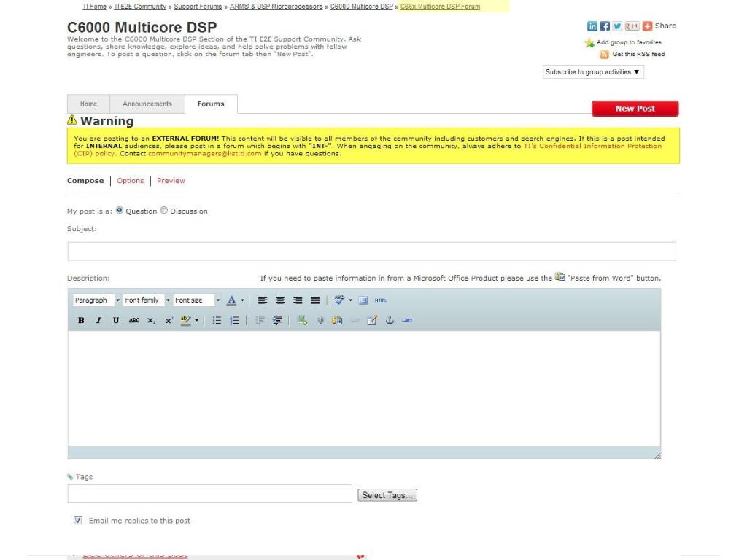Toggle underline formatting in editor
747x560 pixels.
point(116,321)
